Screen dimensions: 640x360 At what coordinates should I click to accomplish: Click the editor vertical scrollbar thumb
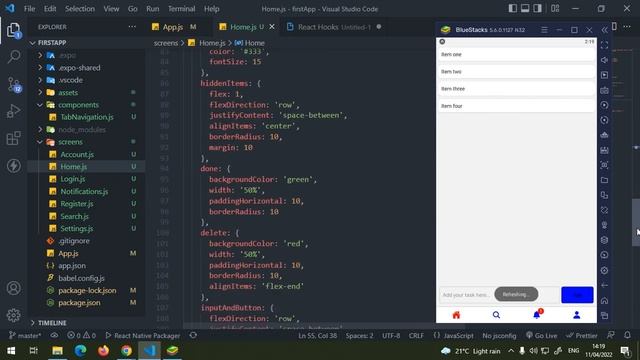point(636,222)
